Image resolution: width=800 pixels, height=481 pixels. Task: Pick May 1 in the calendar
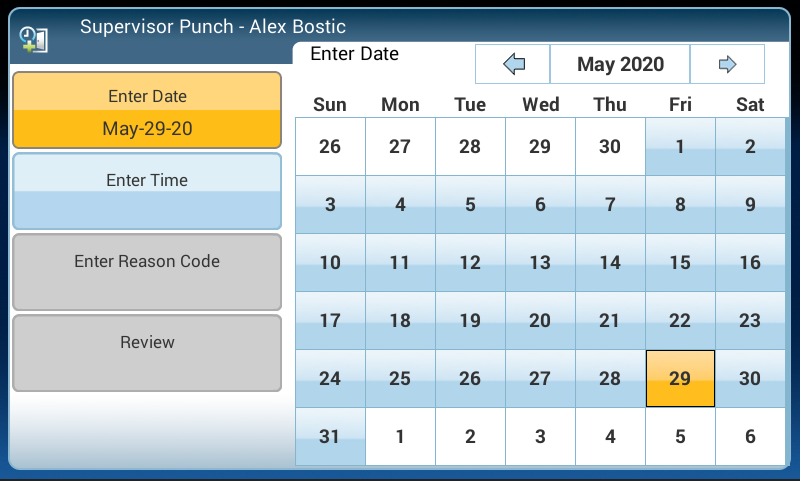680,147
